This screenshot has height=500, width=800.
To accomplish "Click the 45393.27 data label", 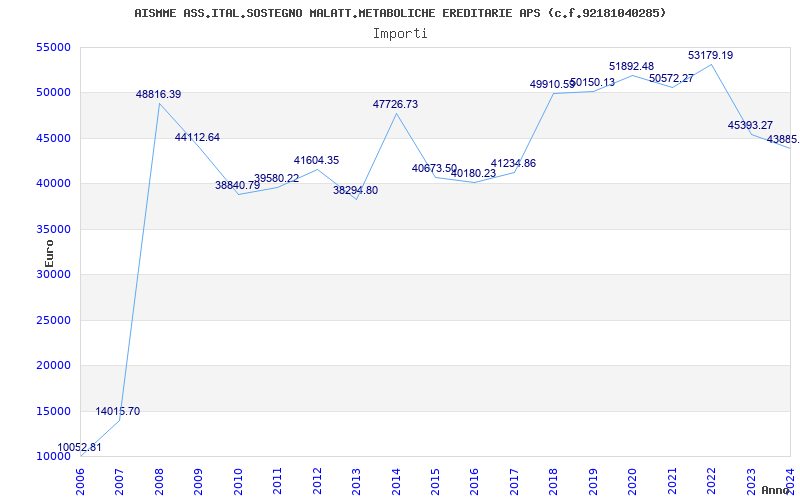I will (x=750, y=125).
